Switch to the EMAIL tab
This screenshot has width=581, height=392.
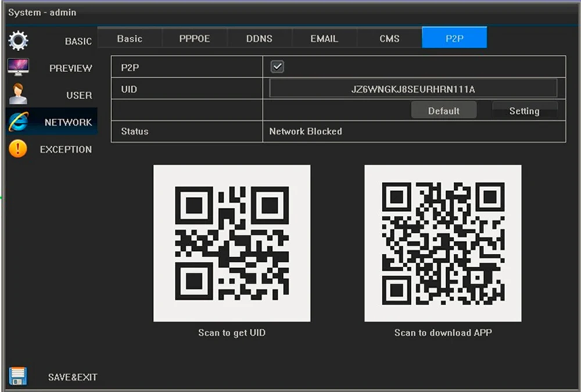[324, 38]
